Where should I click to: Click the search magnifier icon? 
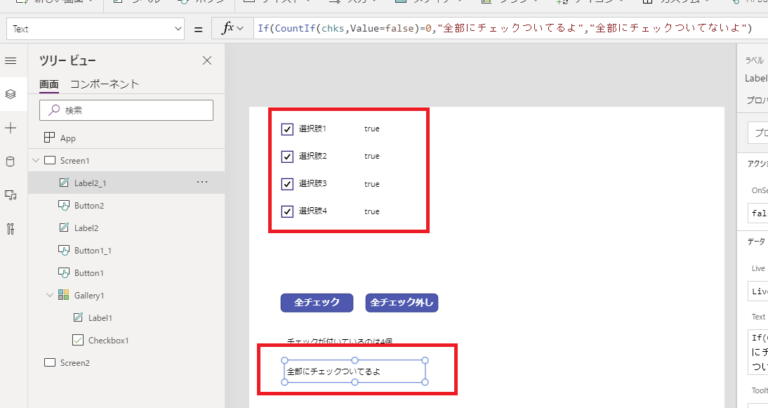(x=54, y=110)
